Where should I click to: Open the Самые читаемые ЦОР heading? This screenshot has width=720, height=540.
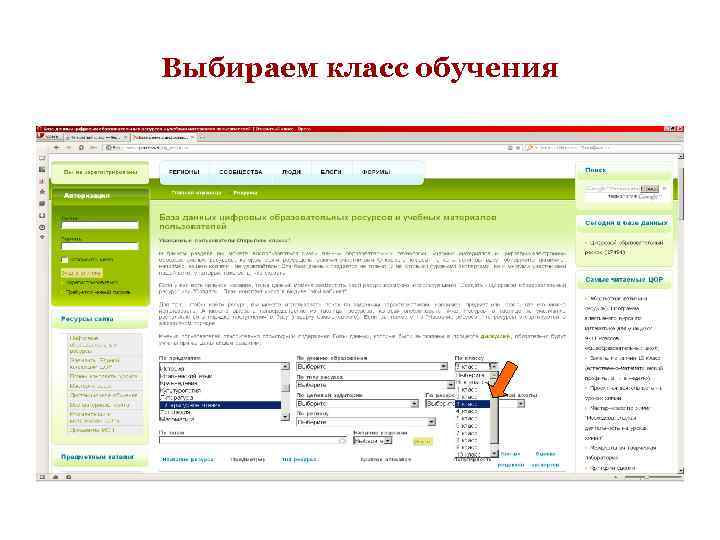coord(624,279)
